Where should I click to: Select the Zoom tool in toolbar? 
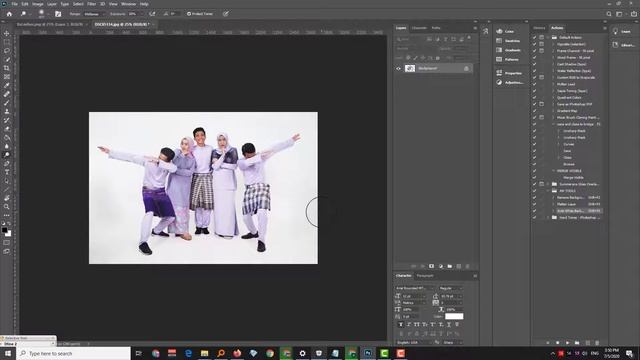click(7, 207)
